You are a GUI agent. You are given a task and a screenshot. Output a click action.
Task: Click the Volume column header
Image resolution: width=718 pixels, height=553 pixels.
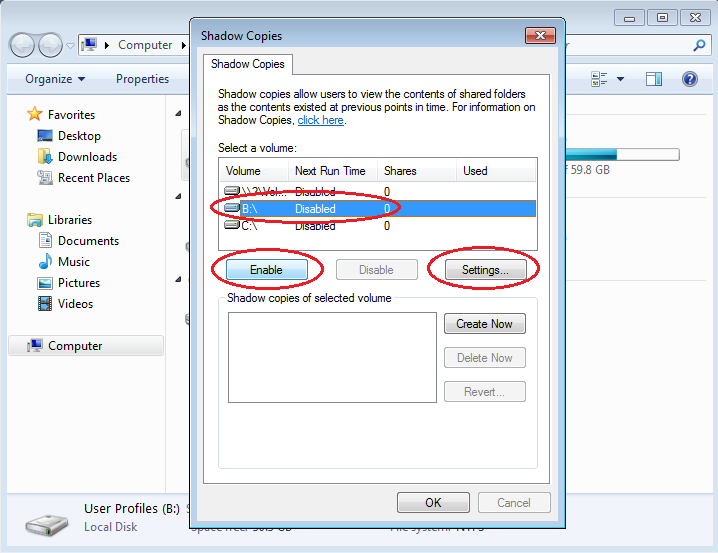click(254, 171)
